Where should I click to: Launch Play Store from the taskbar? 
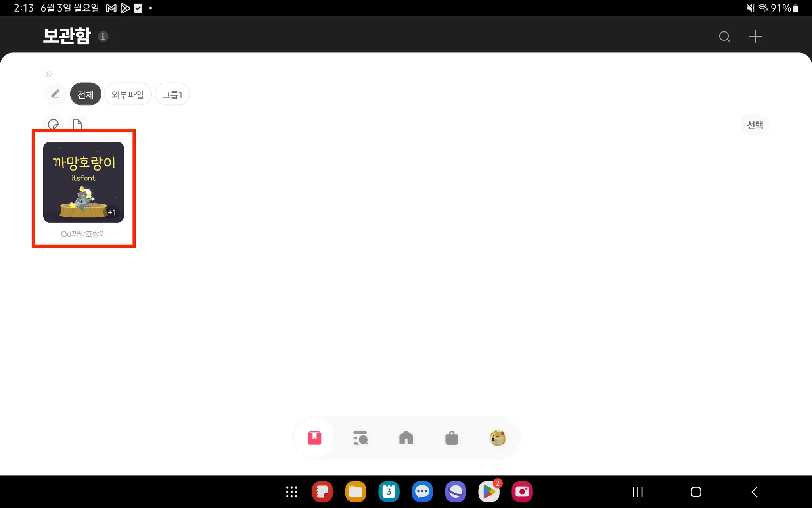[489, 492]
